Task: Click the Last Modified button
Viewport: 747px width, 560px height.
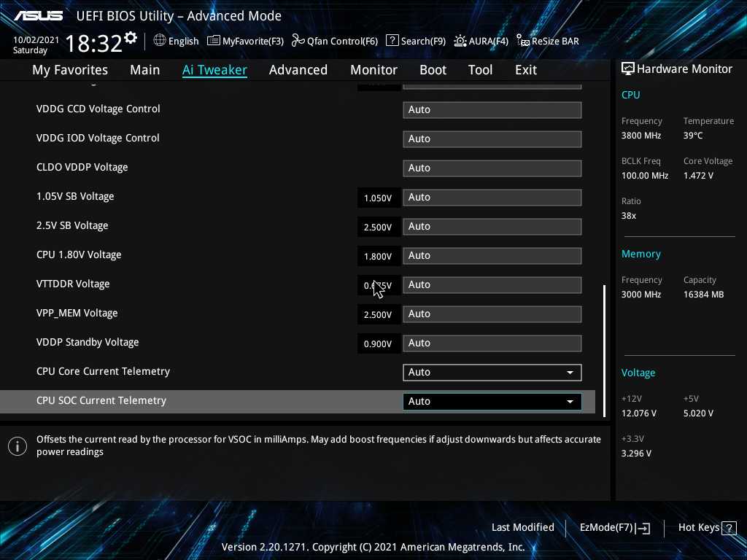Action: click(x=522, y=527)
